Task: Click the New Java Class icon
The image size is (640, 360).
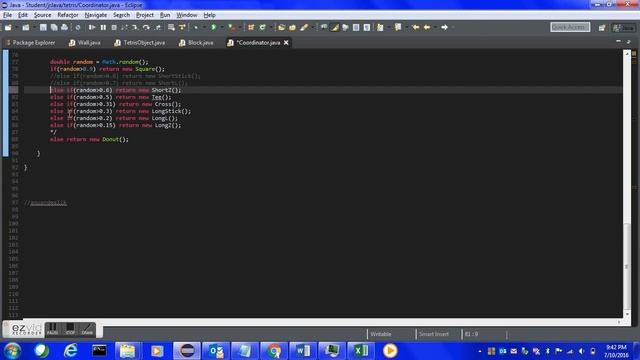Action: 262,27
